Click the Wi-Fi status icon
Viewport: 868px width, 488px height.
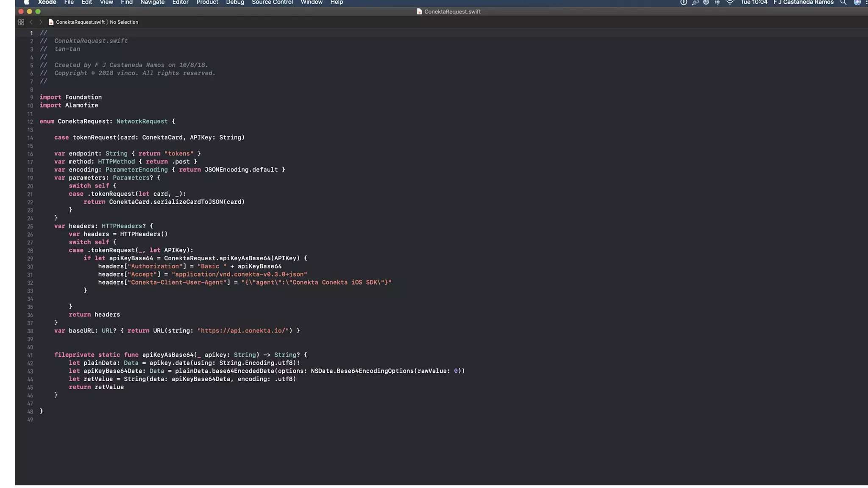point(729,3)
